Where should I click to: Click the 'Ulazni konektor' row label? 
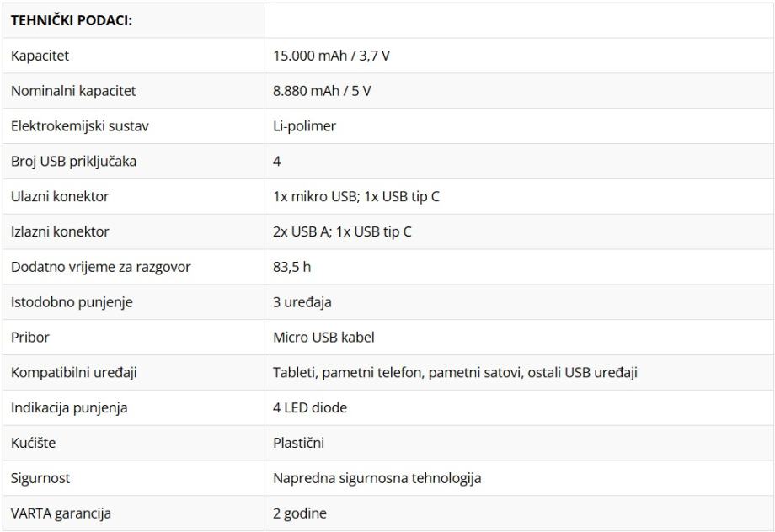point(60,197)
